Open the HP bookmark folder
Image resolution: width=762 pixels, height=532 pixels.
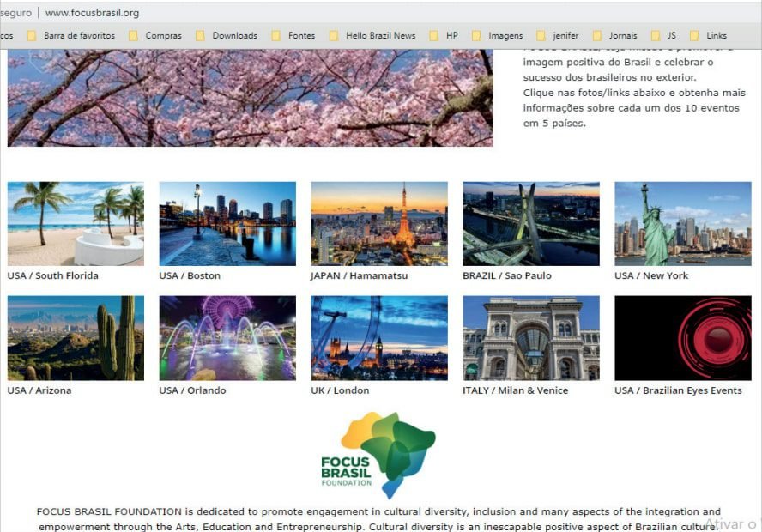click(444, 35)
